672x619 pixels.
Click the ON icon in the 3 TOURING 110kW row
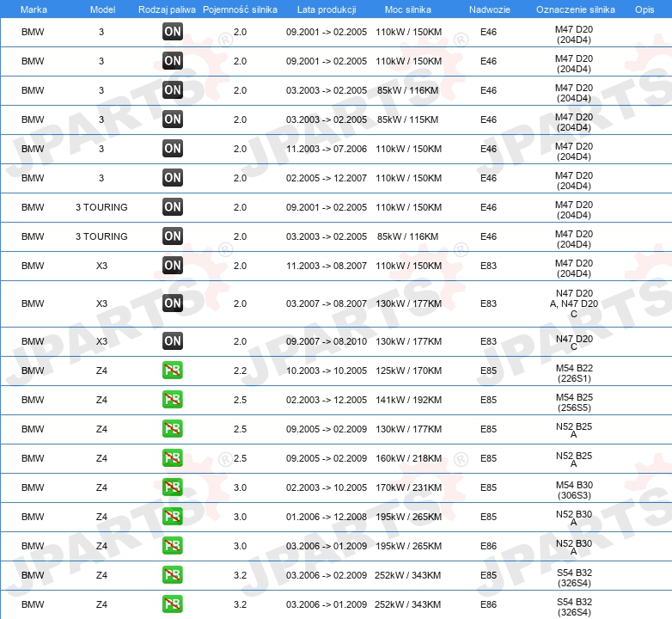point(173,206)
